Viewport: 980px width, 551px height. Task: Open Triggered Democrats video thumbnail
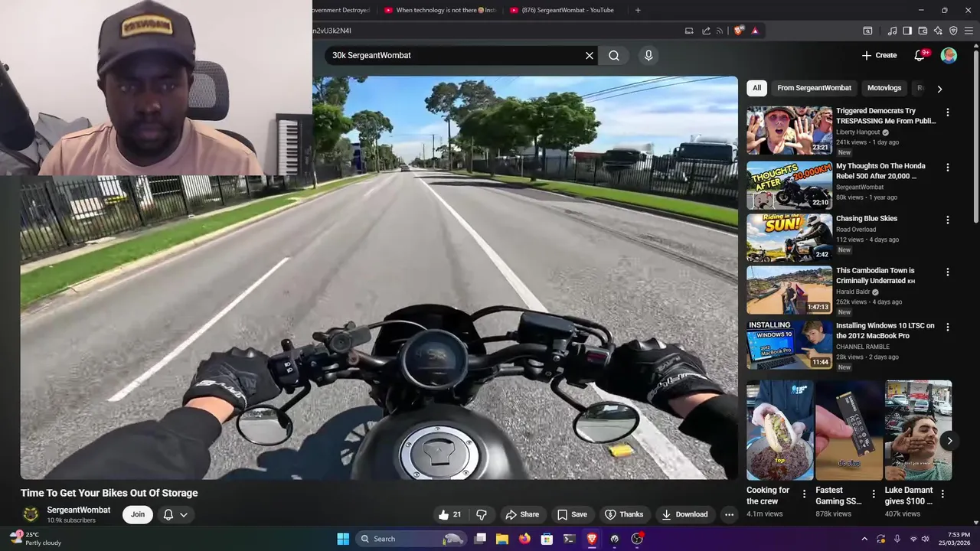coord(789,131)
